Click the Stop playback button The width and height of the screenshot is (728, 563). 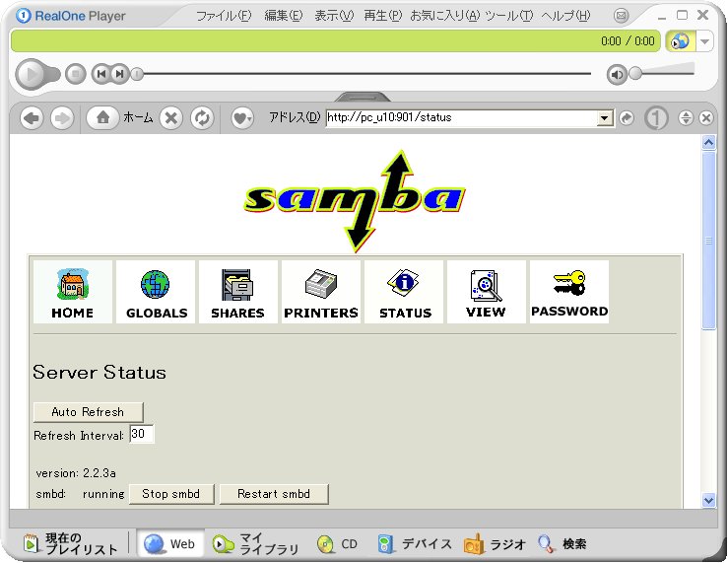pyautogui.click(x=76, y=74)
